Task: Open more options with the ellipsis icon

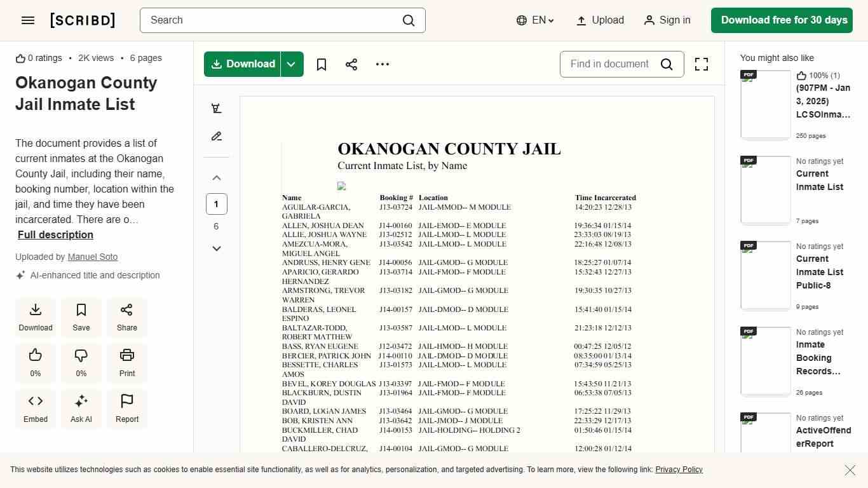Action: pyautogui.click(x=382, y=64)
